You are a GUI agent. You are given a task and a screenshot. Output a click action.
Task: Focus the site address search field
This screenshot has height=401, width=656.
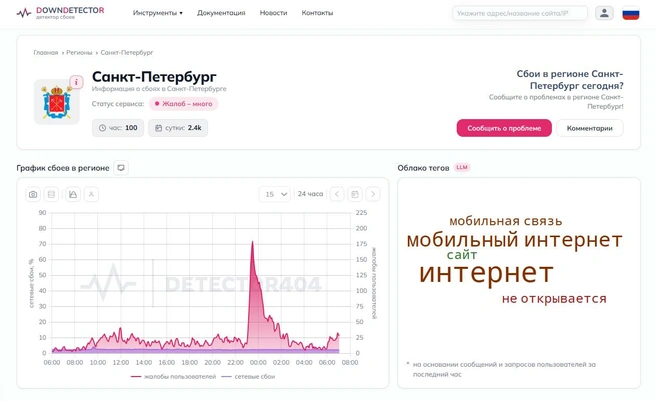(520, 13)
